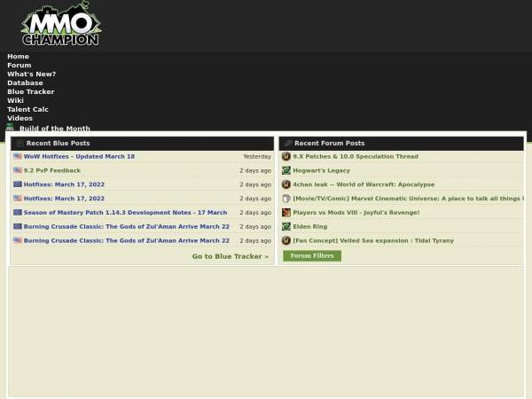This screenshot has height=399, width=532.
Task: Click icon beside Elden Ring thread
Action: (286, 226)
